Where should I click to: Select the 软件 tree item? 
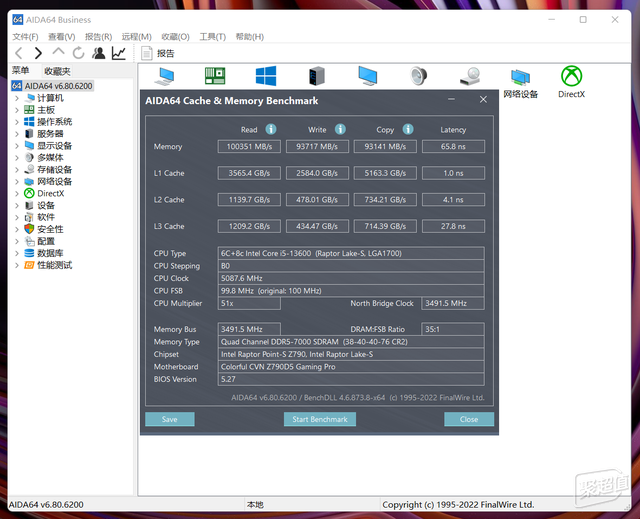(x=46, y=217)
